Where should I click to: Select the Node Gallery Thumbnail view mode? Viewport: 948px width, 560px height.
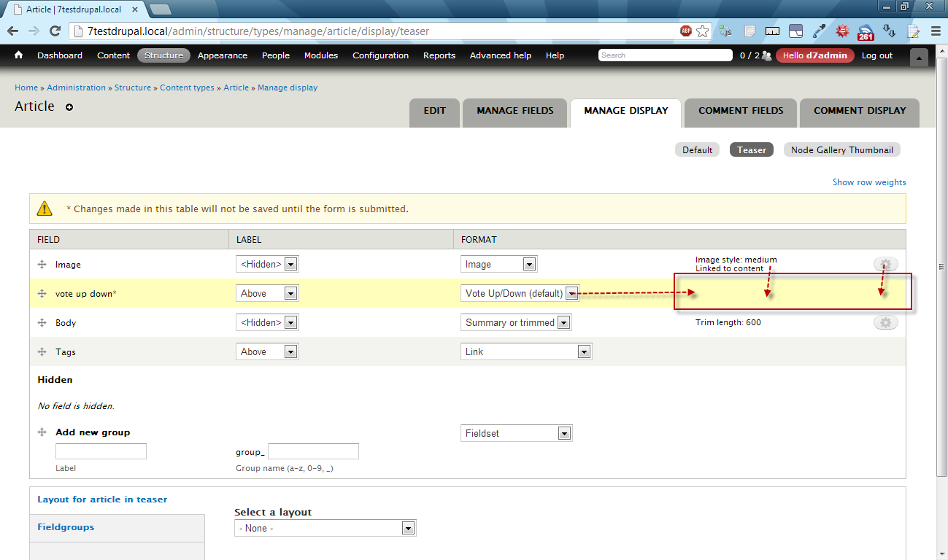pyautogui.click(x=842, y=149)
